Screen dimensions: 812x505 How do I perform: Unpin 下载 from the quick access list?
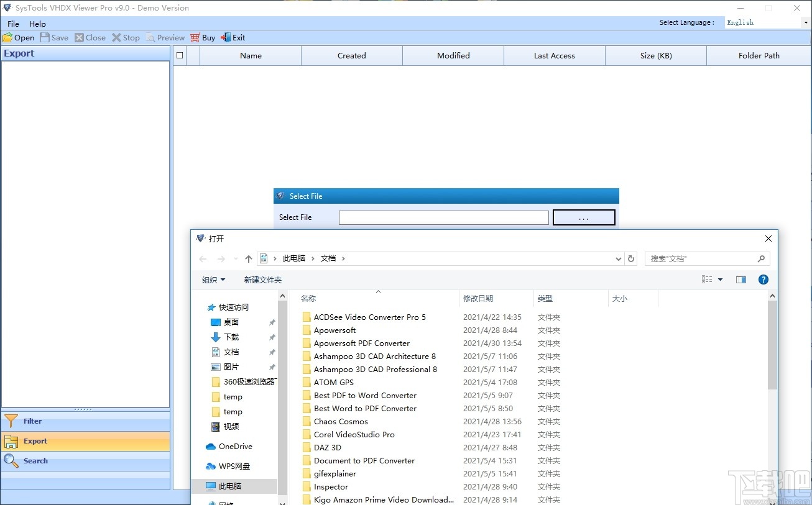pyautogui.click(x=272, y=337)
